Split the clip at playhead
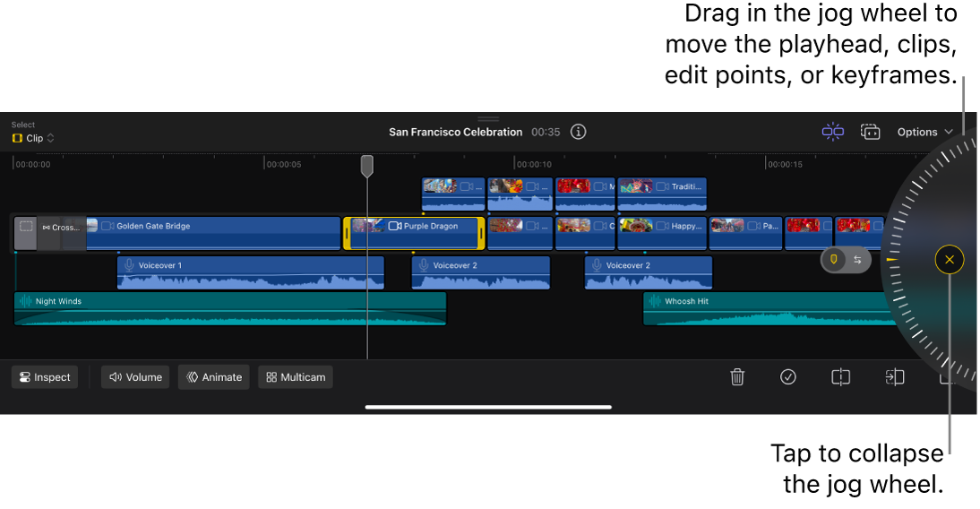This screenshot has height=509, width=980. pos(840,377)
